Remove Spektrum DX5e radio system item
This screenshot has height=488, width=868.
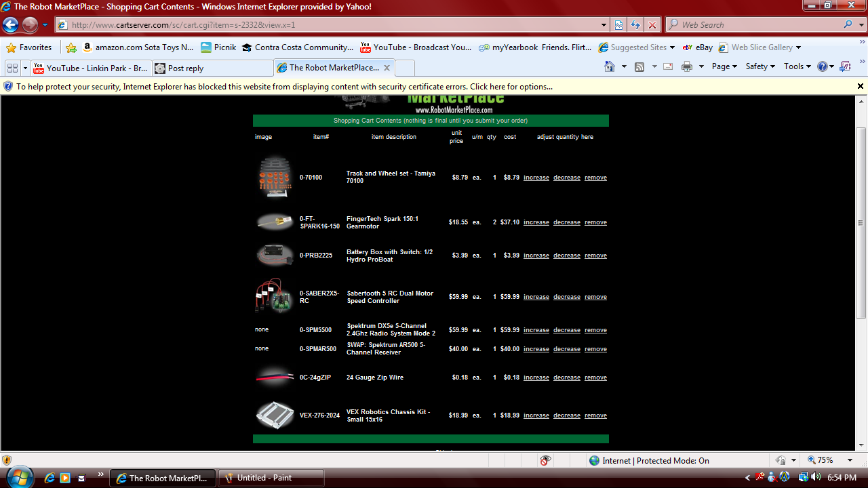point(595,330)
